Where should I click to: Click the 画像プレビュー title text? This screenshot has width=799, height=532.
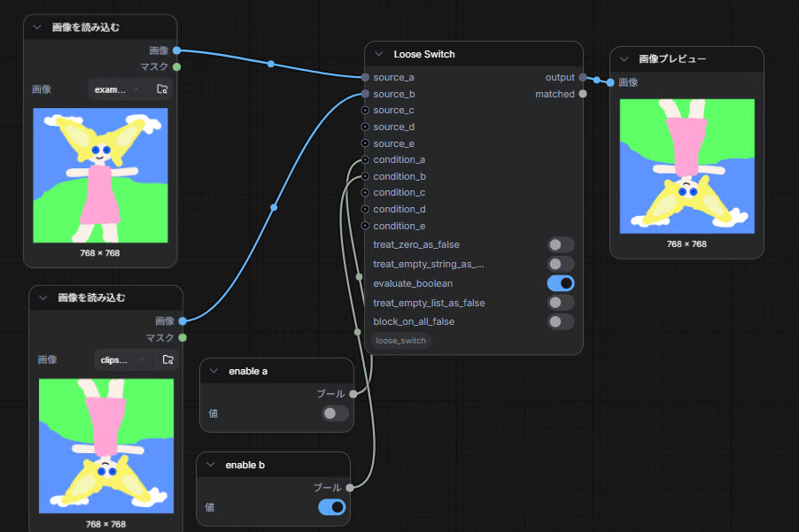coord(672,59)
